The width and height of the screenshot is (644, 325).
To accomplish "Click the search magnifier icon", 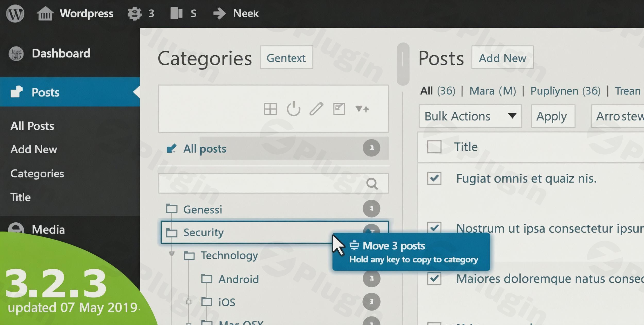I will click(x=372, y=183).
